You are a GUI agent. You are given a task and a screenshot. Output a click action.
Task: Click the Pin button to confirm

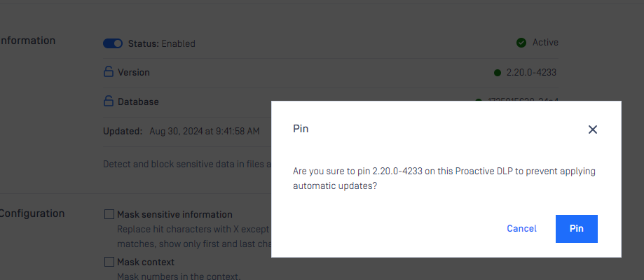[x=576, y=229]
